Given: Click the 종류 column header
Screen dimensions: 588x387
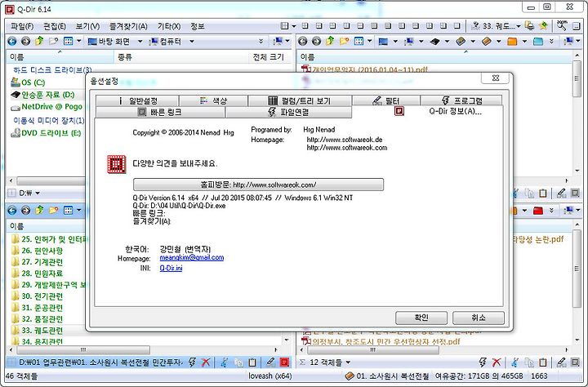Looking at the screenshot, I should (182, 57).
